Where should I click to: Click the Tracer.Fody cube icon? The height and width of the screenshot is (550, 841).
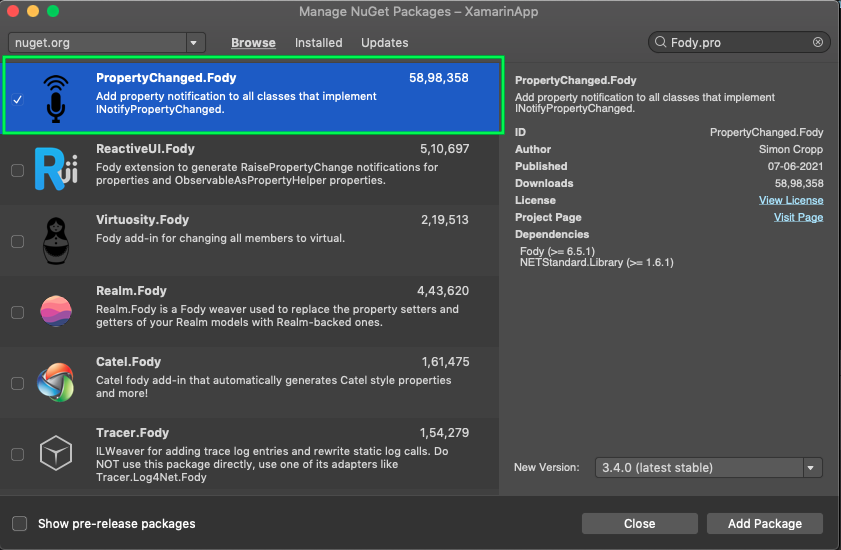(x=56, y=453)
